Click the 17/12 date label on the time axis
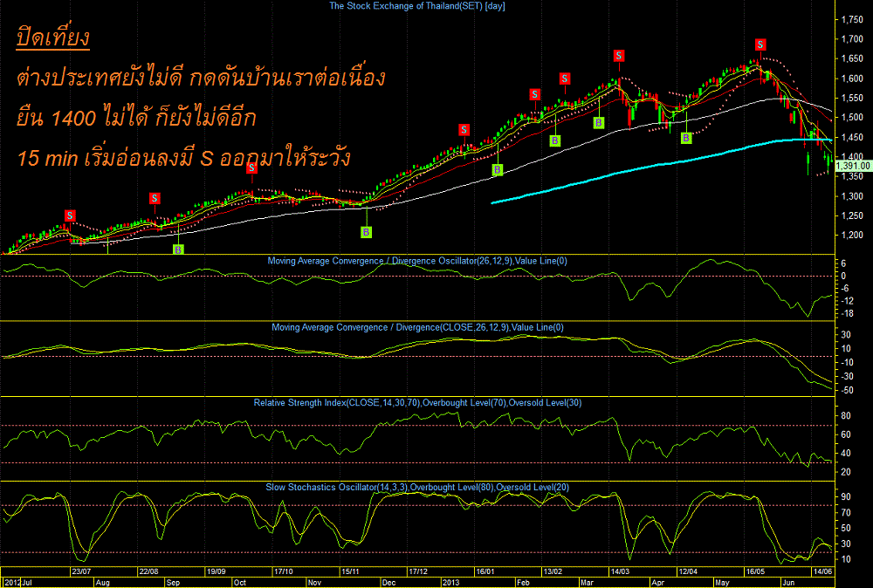The height and width of the screenshot is (588, 873). click(418, 571)
